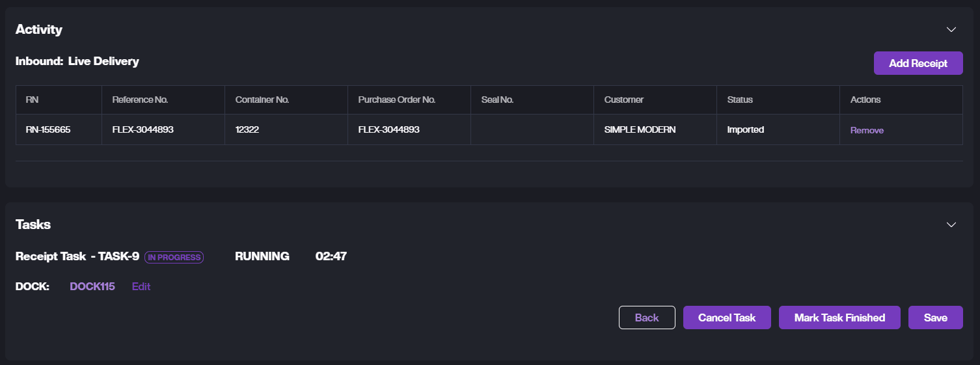Select the SIMPLE MODERN customer cell
Screen dimensions: 980x365
[640, 129]
